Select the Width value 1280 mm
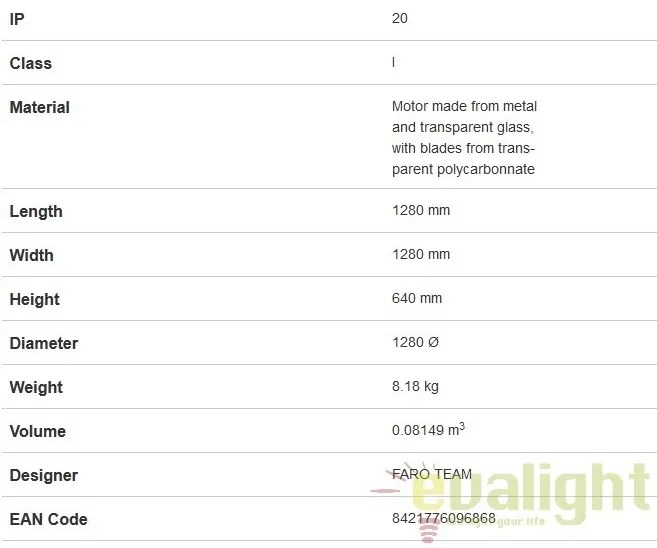The height and width of the screenshot is (548, 657). (x=421, y=255)
